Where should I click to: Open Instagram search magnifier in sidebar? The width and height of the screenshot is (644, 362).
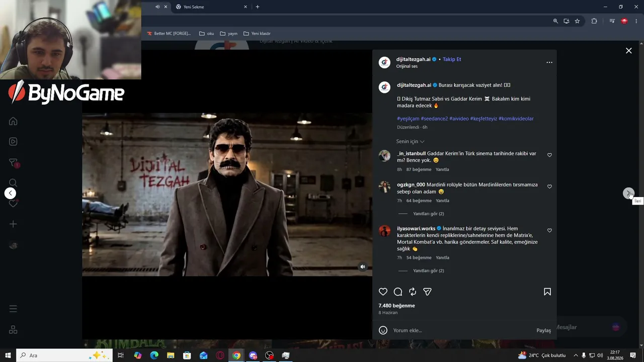pyautogui.click(x=13, y=183)
